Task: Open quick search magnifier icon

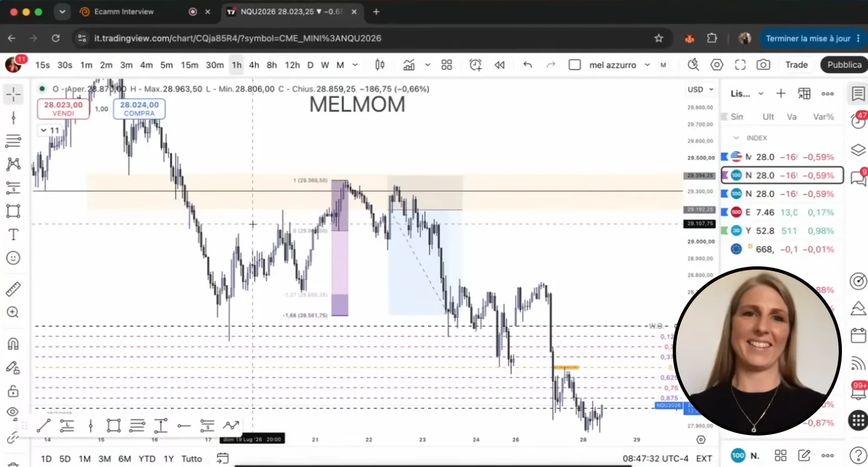Action: tap(693, 65)
